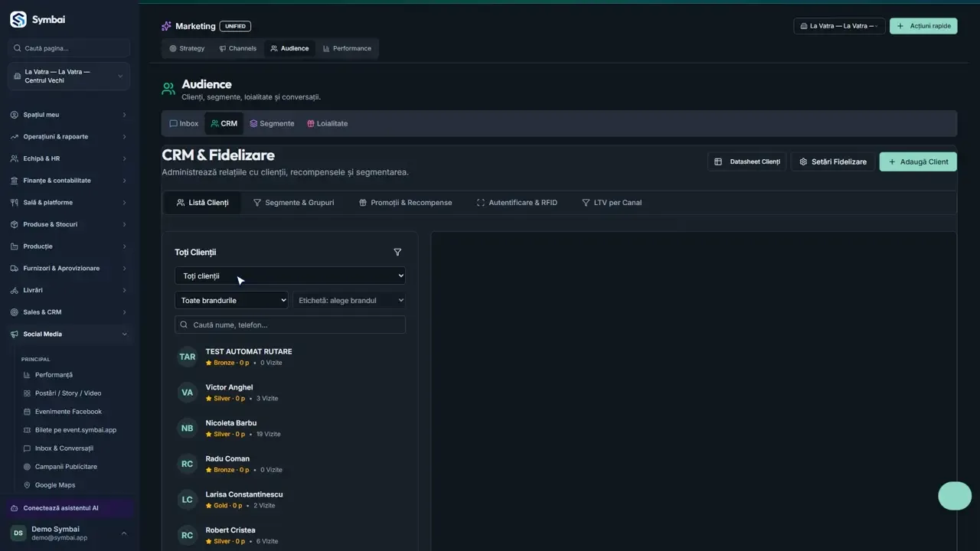Click the DS user avatar in sidebar
980x551 pixels.
[x=18, y=533]
